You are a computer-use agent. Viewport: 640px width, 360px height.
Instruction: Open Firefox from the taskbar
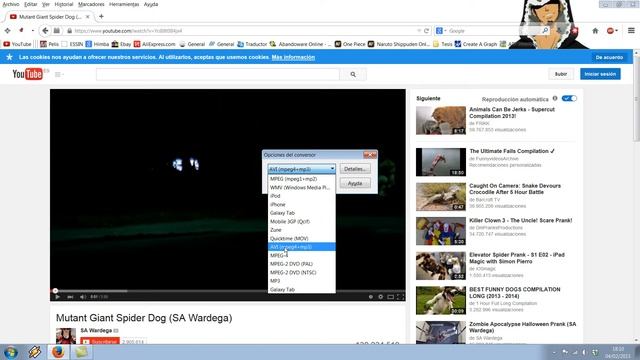click(58, 352)
